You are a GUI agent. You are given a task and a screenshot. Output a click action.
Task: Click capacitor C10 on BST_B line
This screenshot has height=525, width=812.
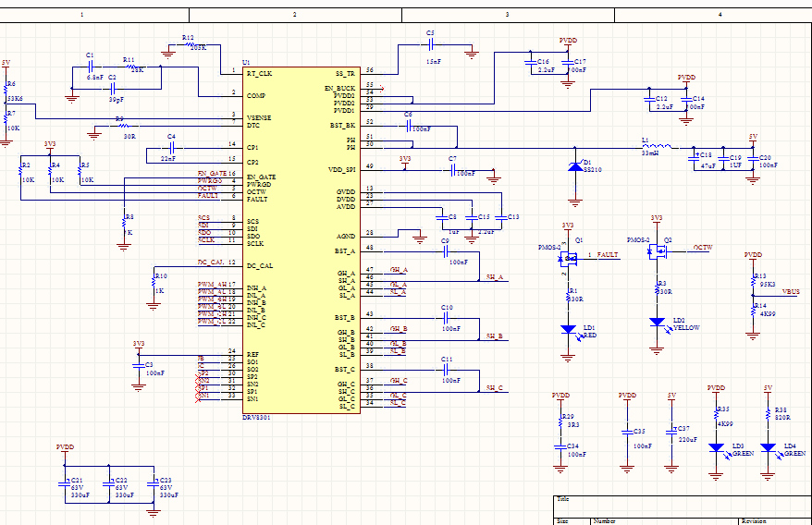(446, 318)
